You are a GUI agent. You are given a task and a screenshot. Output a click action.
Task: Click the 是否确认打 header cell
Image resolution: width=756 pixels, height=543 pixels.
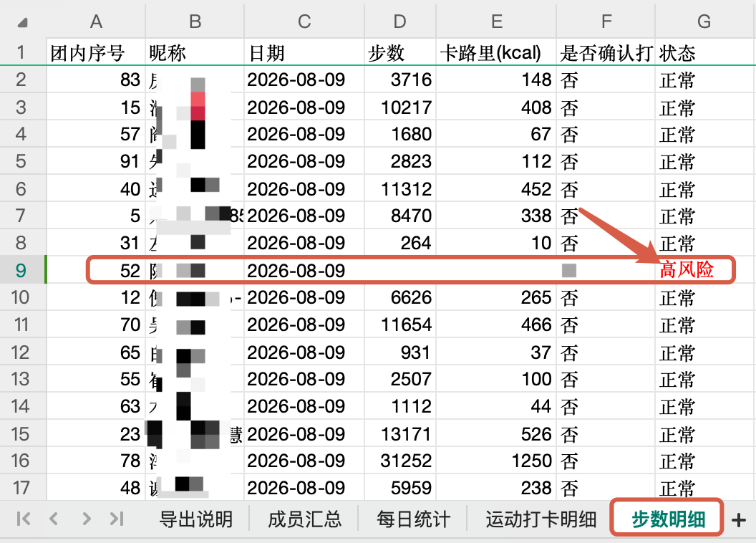click(606, 52)
